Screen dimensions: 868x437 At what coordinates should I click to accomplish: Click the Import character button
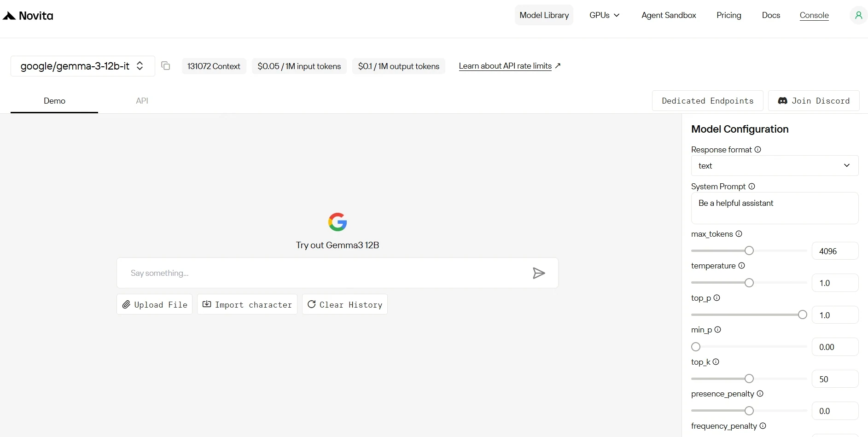247,304
